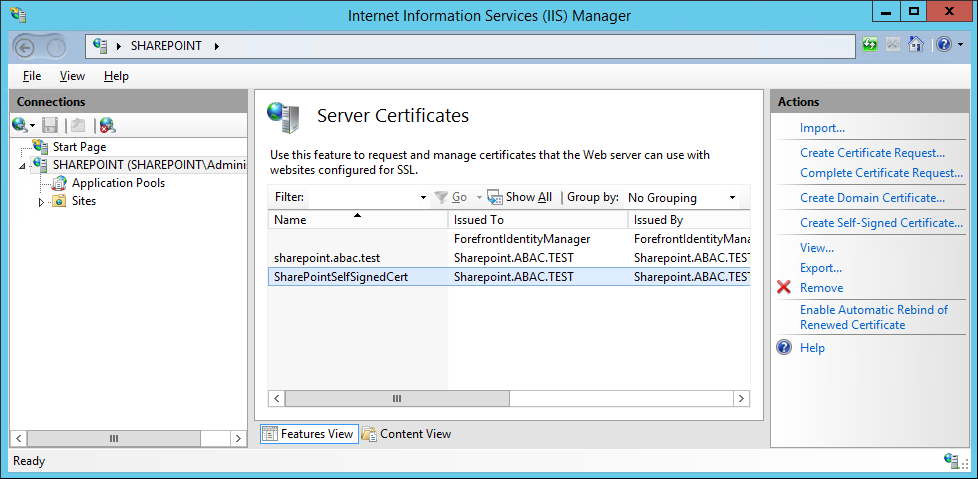Viewport: 978px width, 479px height.
Task: Click the certificate list horizontal scrollbar thumb
Action: tap(397, 399)
